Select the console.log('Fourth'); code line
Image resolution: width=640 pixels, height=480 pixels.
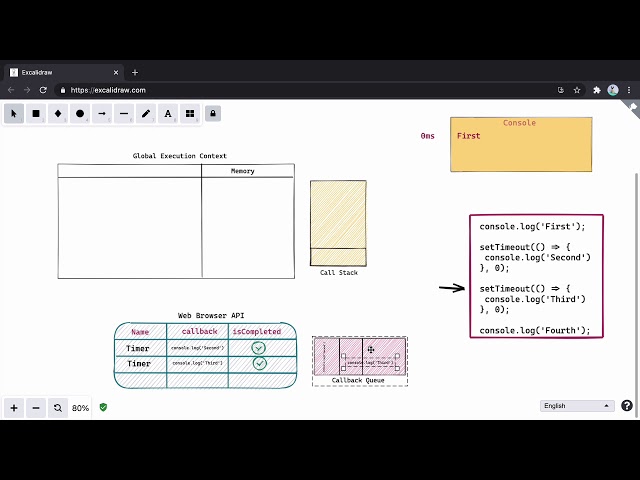(x=535, y=330)
